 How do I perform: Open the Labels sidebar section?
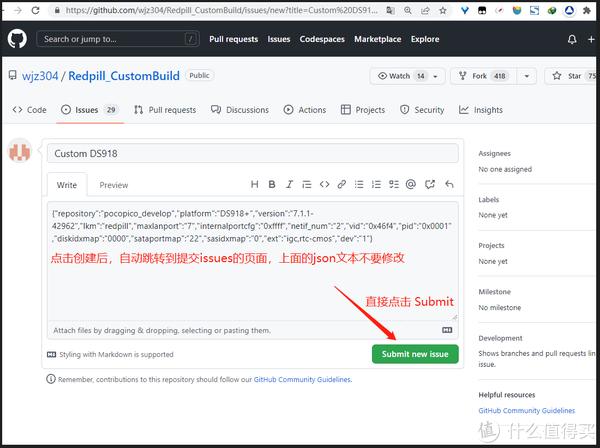point(489,199)
